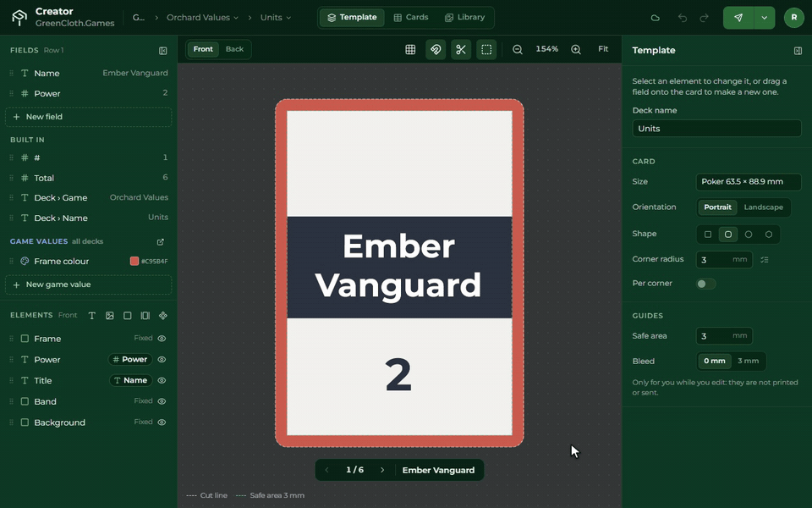Edit the Safe area value

tap(724, 336)
